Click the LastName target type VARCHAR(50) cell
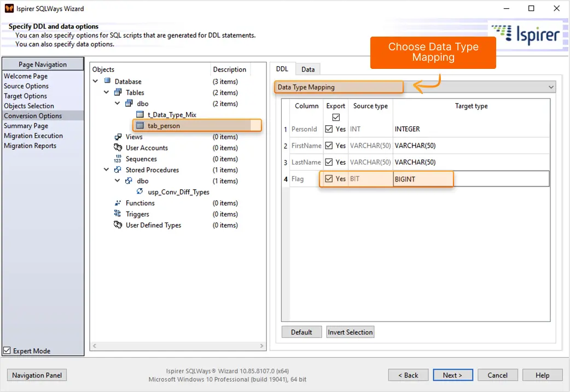This screenshot has height=392, width=570. pyautogui.click(x=471, y=162)
